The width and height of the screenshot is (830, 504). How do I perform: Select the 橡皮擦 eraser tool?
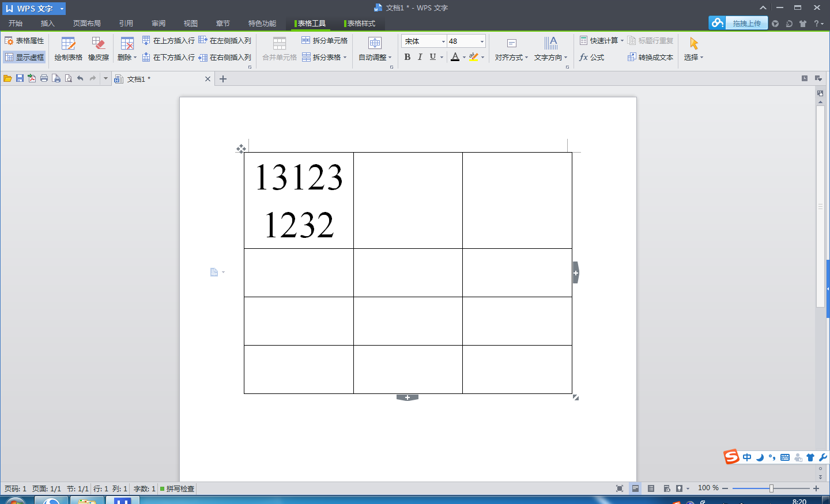click(99, 49)
